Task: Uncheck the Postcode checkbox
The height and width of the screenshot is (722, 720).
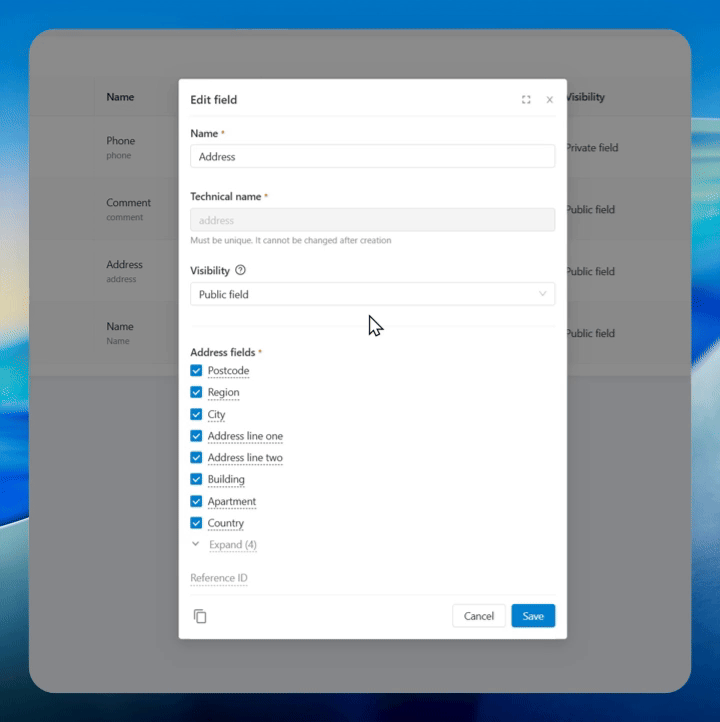Action: pyautogui.click(x=196, y=370)
